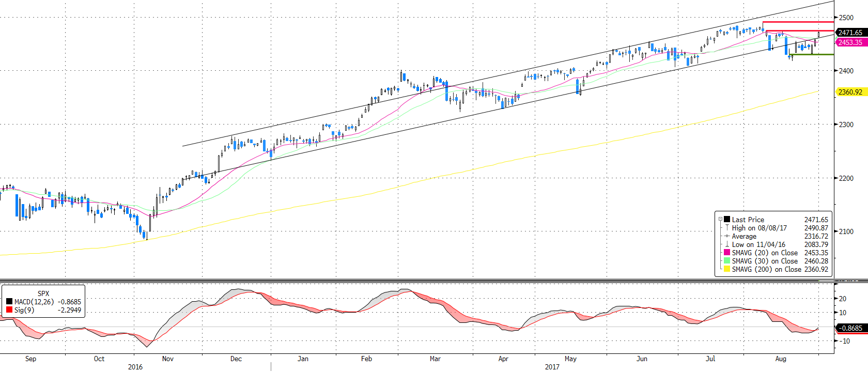Click the 'SPX' title in MACD legend
Viewport: 868px width, 372px height.
point(43,293)
